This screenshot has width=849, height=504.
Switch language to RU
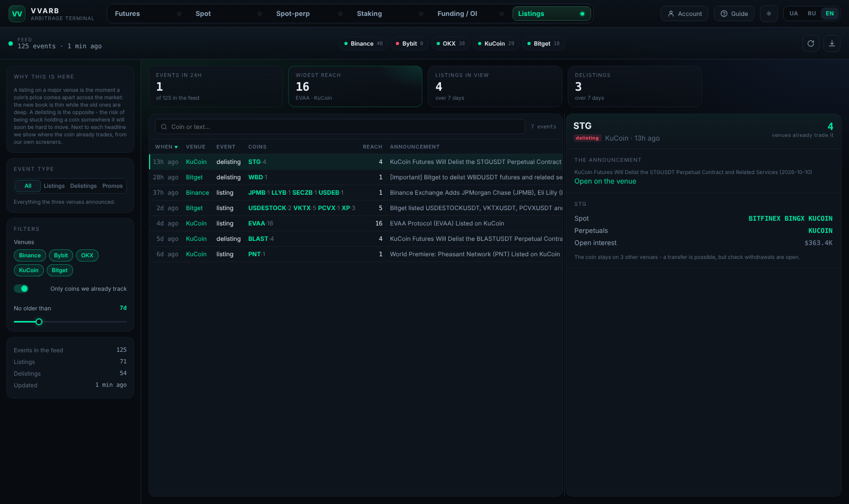tap(812, 14)
